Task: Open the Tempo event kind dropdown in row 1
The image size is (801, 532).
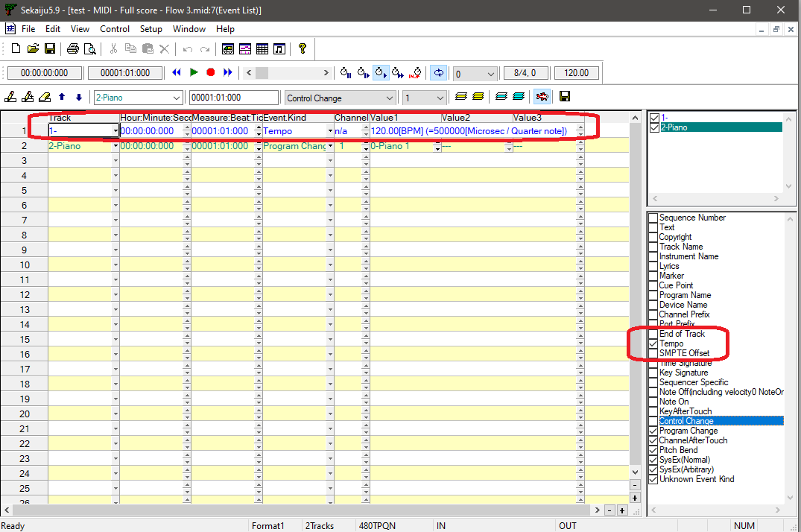Action: point(330,131)
